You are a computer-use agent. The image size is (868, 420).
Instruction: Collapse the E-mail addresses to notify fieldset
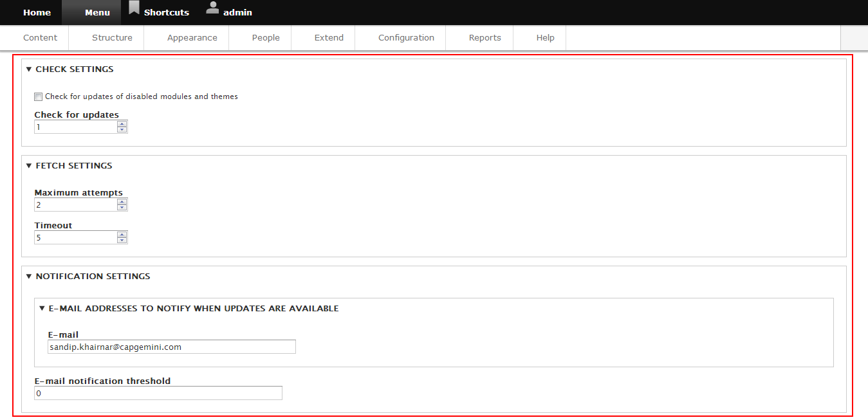[189, 308]
